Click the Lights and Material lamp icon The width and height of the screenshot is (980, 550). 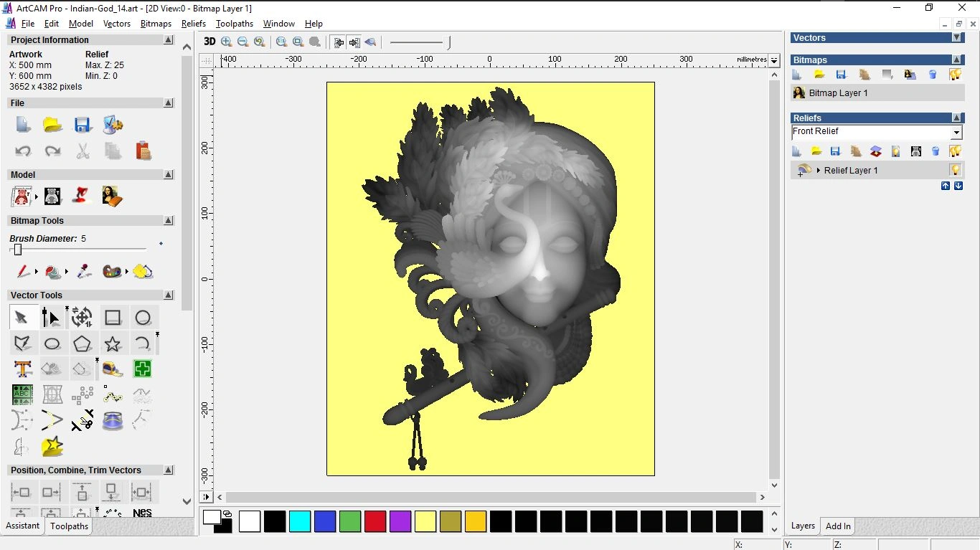click(82, 196)
